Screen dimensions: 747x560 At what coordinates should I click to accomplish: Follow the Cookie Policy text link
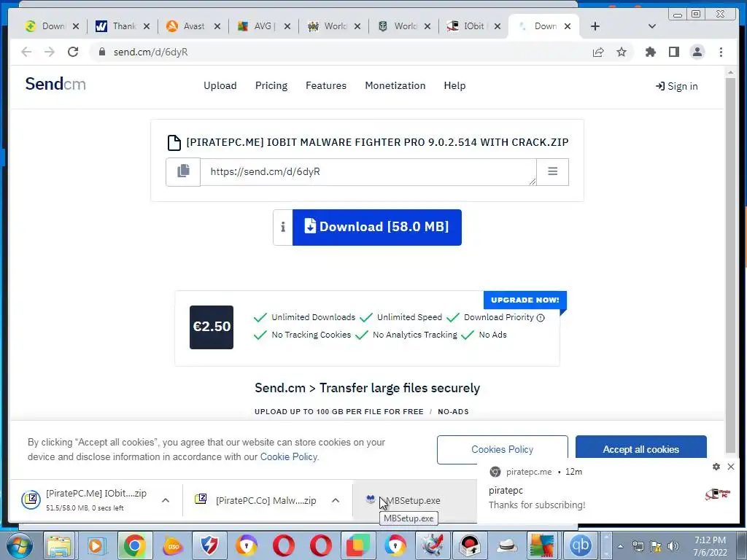[x=289, y=456]
